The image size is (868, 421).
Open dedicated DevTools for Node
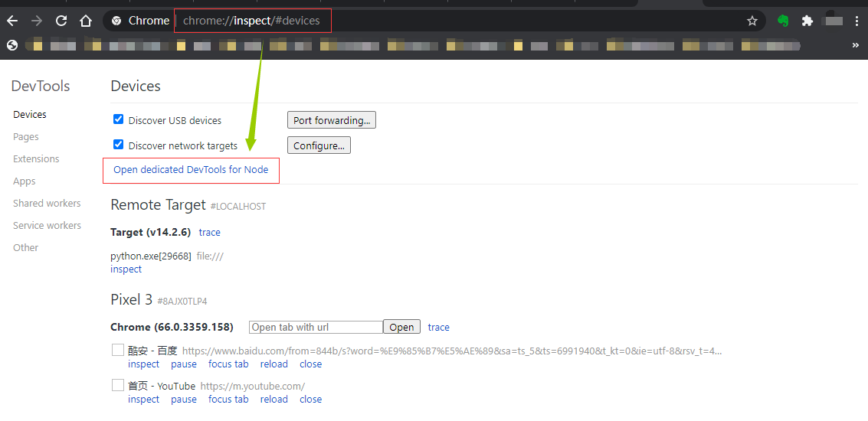[191, 170]
